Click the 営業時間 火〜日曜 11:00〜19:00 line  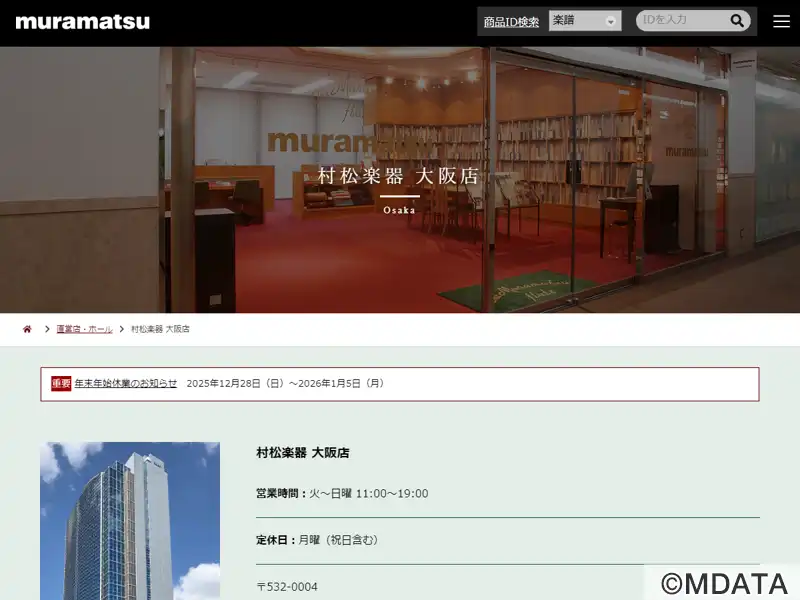(342, 493)
